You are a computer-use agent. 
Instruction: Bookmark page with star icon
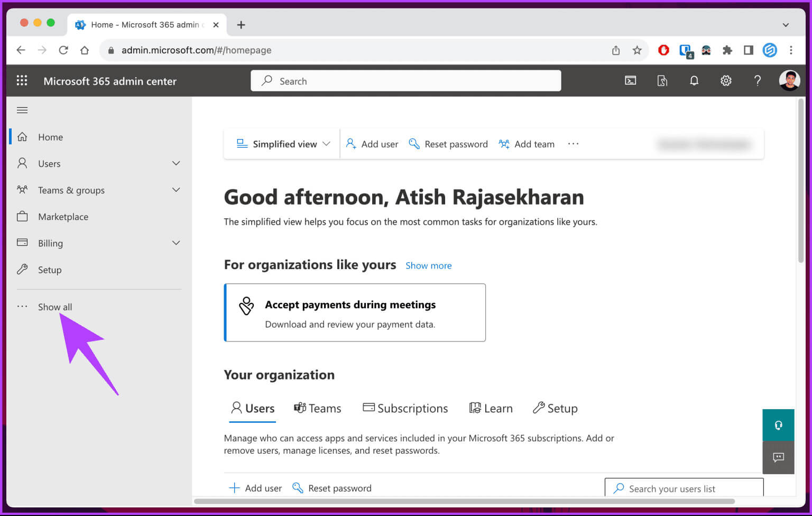[x=637, y=50]
